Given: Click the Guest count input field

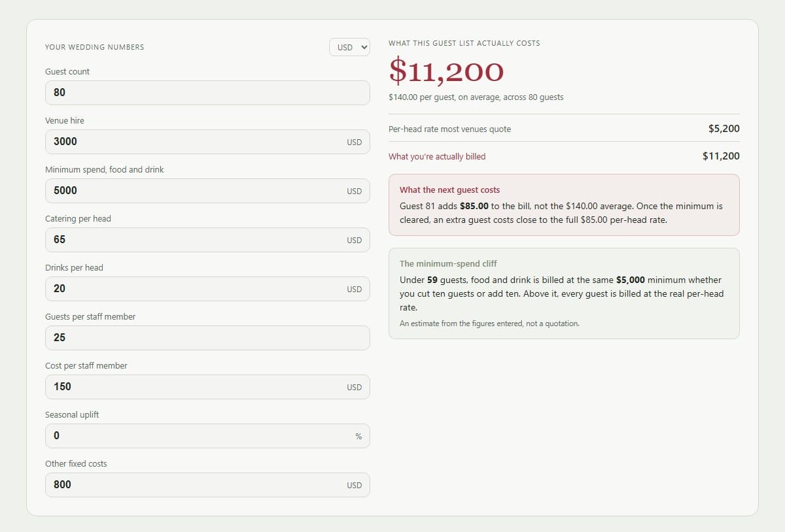Looking at the screenshot, I should 207,93.
